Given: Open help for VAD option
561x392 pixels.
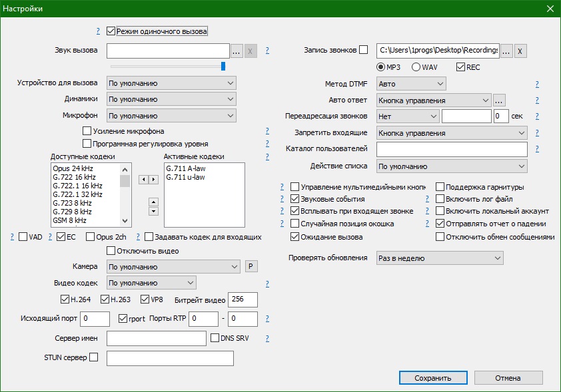Looking at the screenshot, I should pos(12,236).
